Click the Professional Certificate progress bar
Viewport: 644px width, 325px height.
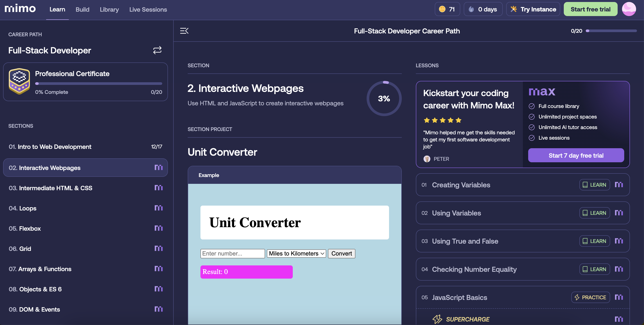pos(99,84)
